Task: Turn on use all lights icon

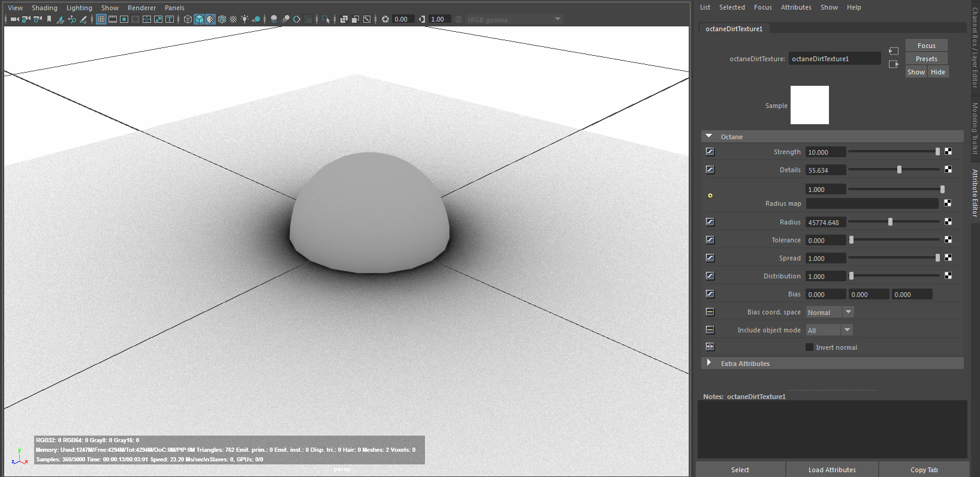Action: point(245,19)
